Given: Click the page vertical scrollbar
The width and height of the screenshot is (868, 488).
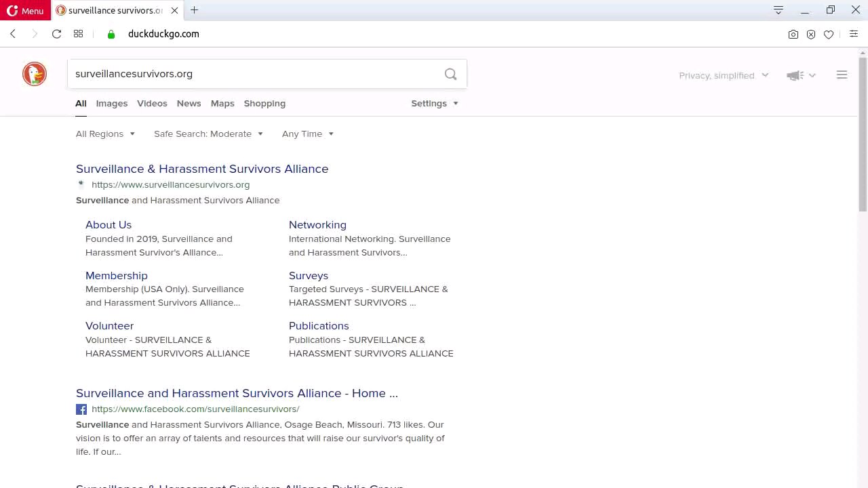Looking at the screenshot, I should 863,136.
